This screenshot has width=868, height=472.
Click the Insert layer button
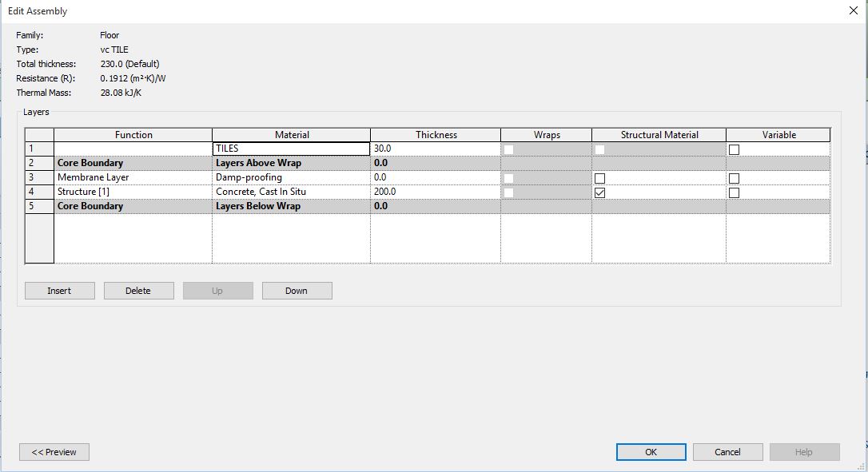(60, 291)
